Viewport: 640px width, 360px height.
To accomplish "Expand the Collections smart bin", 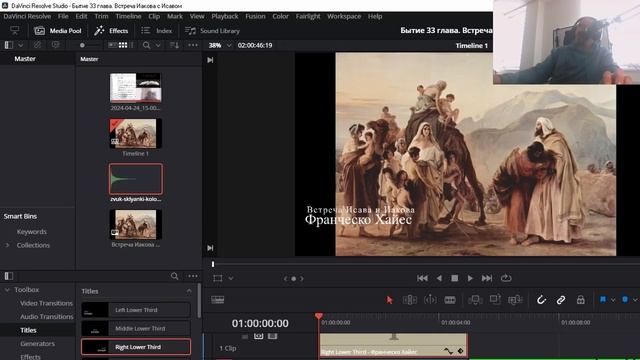I will click(x=7, y=245).
